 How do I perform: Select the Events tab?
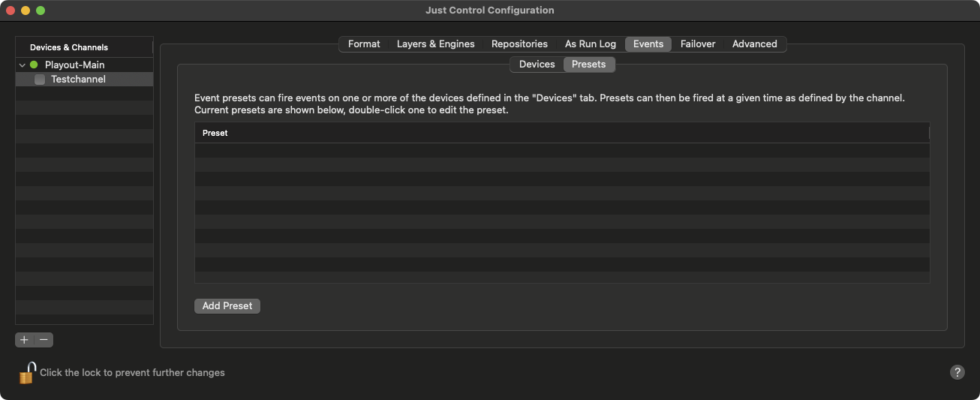(648, 44)
